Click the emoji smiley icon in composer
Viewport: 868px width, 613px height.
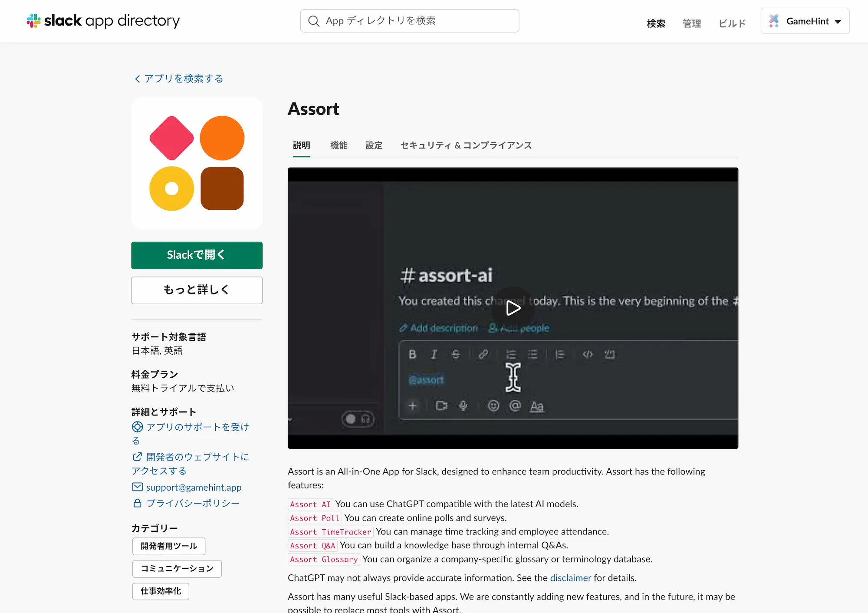(493, 405)
